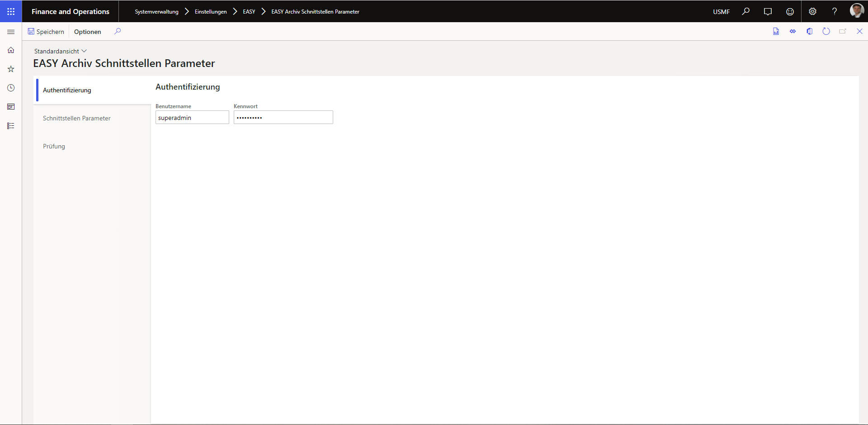Open Recent clock icon in the sidebar
The image size is (868, 425).
click(11, 88)
